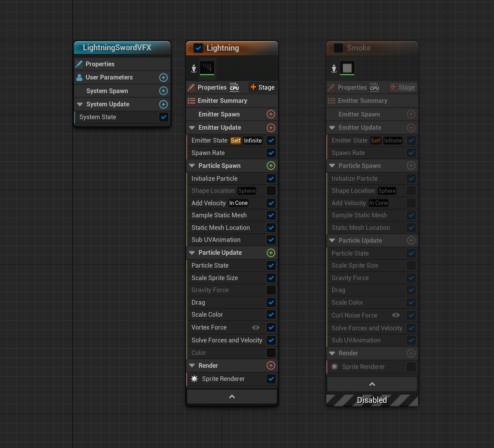Collapse the System Update group
The image size is (494, 448).
pyautogui.click(x=80, y=104)
